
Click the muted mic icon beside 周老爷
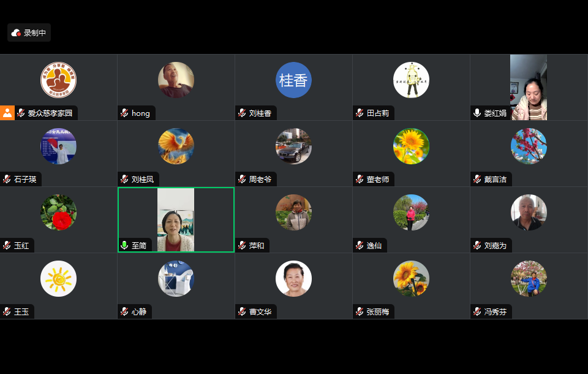[x=243, y=180]
